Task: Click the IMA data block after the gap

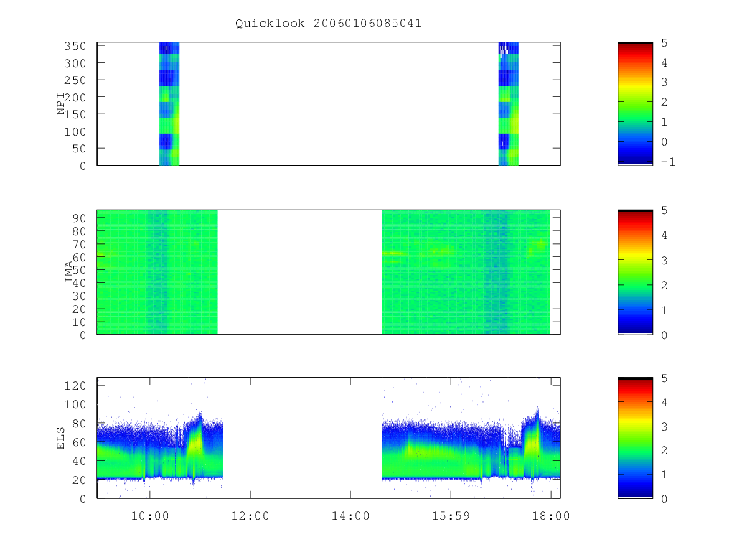Action: coord(466,272)
